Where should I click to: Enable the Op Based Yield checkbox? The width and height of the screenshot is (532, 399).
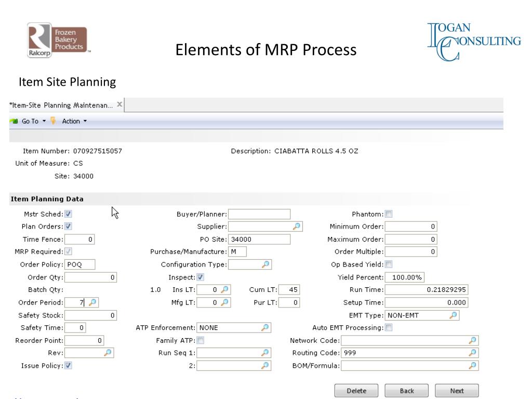(x=389, y=264)
